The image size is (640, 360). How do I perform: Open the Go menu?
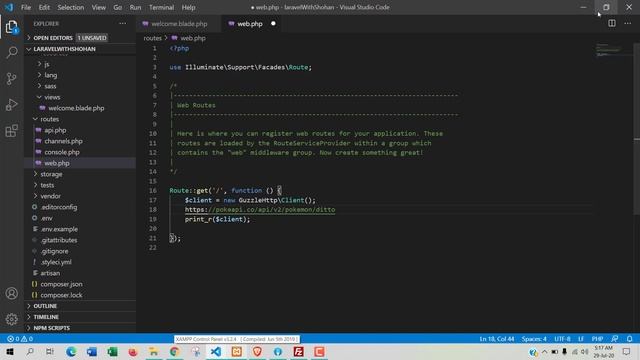pos(118,7)
